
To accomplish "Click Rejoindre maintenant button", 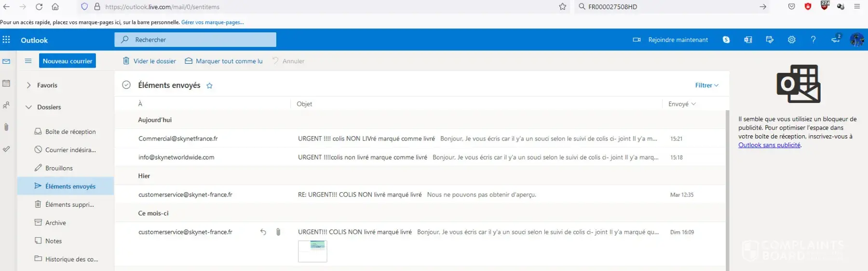I will 670,40.
